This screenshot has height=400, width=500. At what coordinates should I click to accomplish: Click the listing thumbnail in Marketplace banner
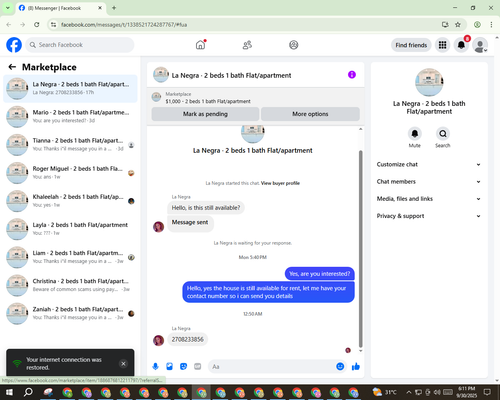[x=156, y=97]
